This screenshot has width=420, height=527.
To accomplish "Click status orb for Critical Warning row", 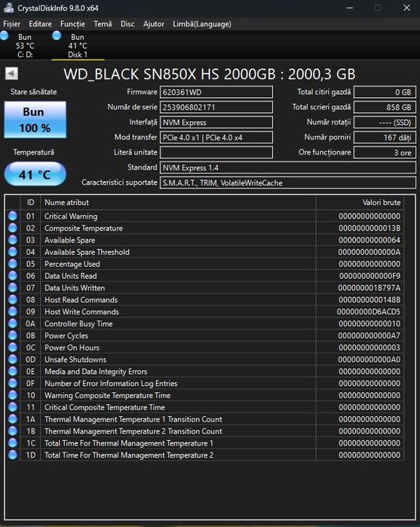I will (x=13, y=216).
